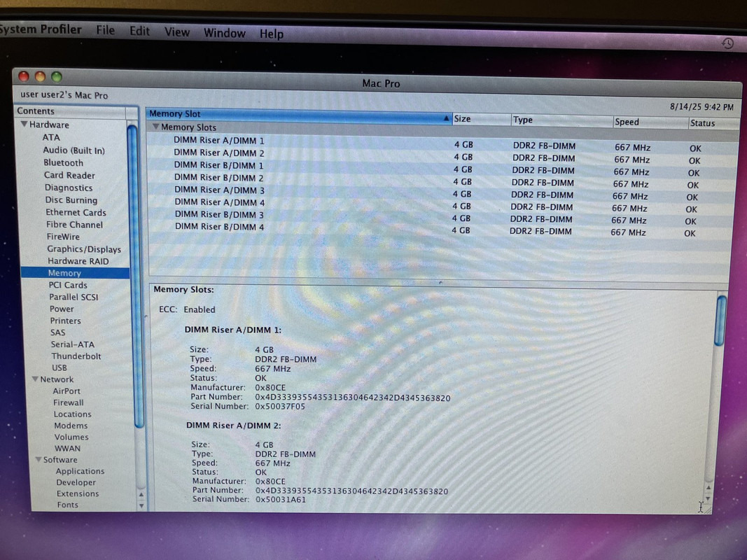Select USB in the sidebar
Viewport: 747px width, 560px height.
click(60, 367)
